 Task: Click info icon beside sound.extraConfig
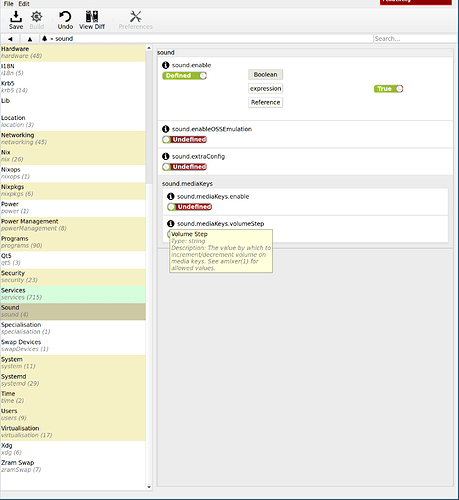click(166, 156)
